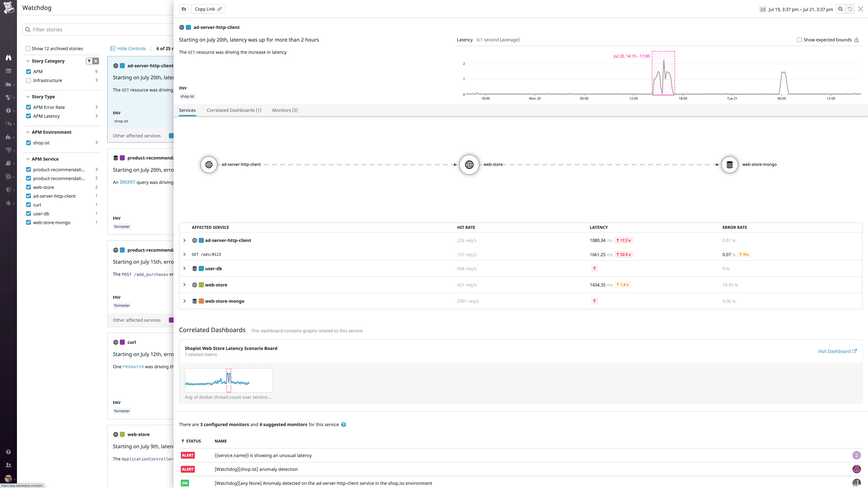Click the web-store-mongo database node icon
Image resolution: width=868 pixels, height=488 pixels.
coord(729,164)
